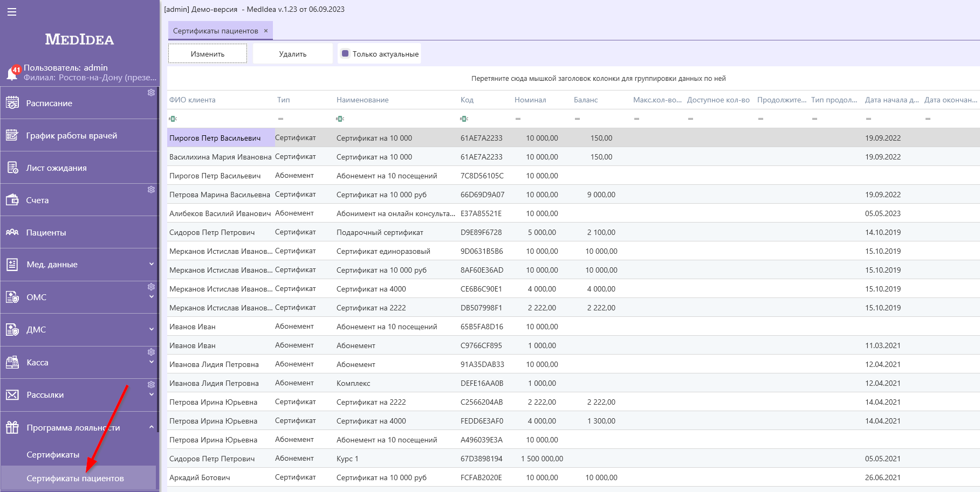This screenshot has width=980, height=492.
Task: Sort by Баланс column header
Action: (x=586, y=100)
